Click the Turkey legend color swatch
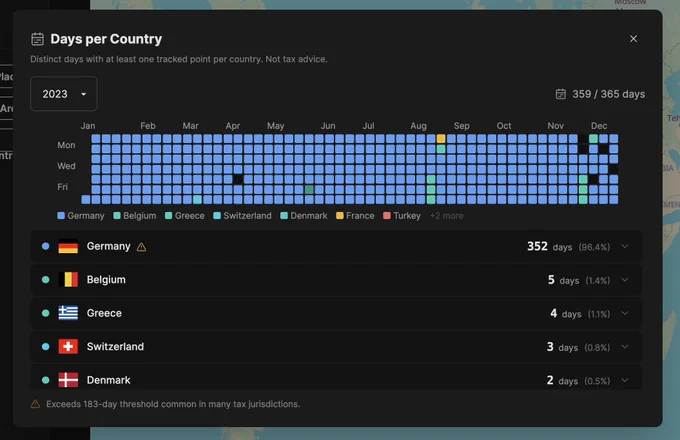 click(x=387, y=215)
